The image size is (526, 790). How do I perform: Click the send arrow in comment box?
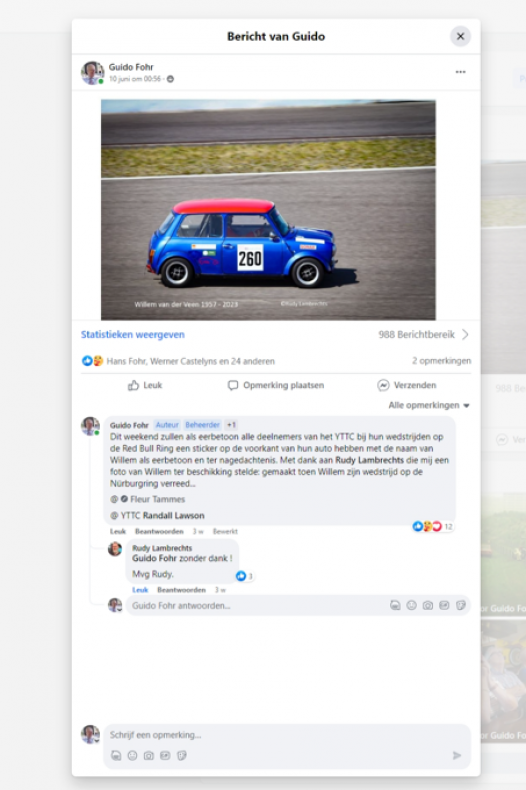pyautogui.click(x=457, y=755)
